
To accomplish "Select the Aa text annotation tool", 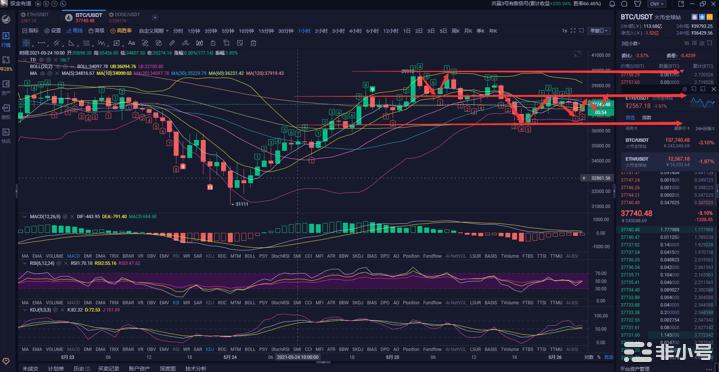I will coord(131,43).
